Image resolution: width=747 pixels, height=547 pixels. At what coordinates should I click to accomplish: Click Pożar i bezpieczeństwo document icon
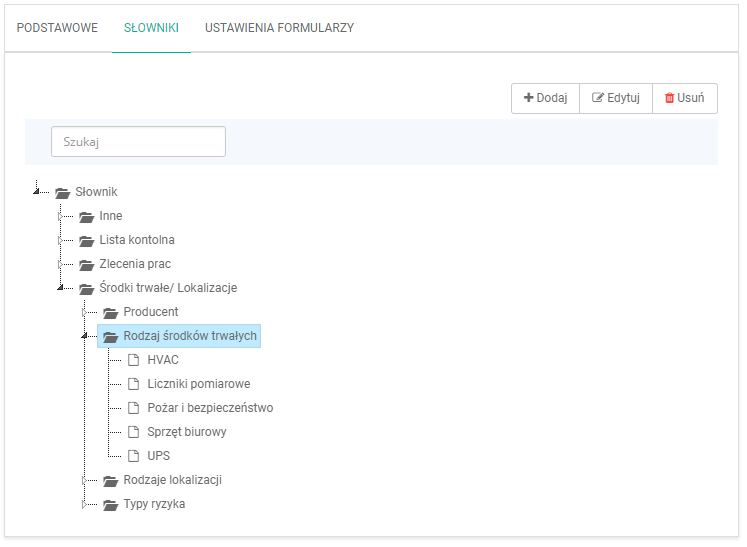[x=134, y=408]
